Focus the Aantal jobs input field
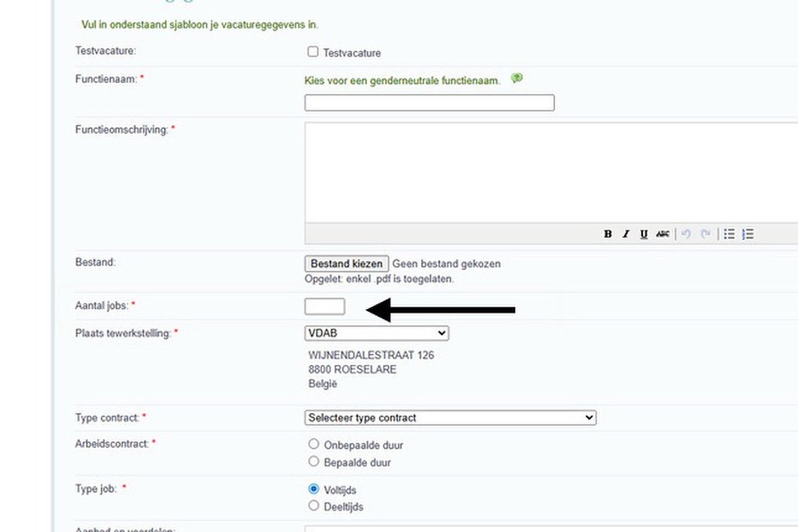The width and height of the screenshot is (798, 532). (324, 307)
